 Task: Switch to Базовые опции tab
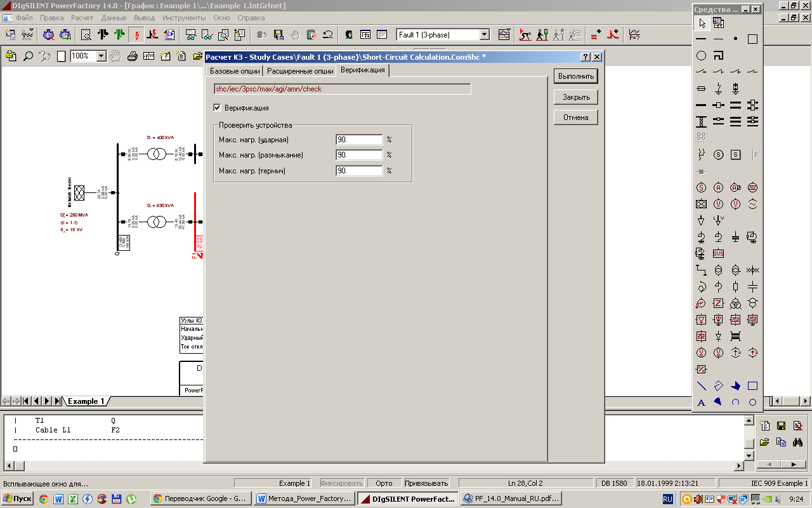(235, 71)
